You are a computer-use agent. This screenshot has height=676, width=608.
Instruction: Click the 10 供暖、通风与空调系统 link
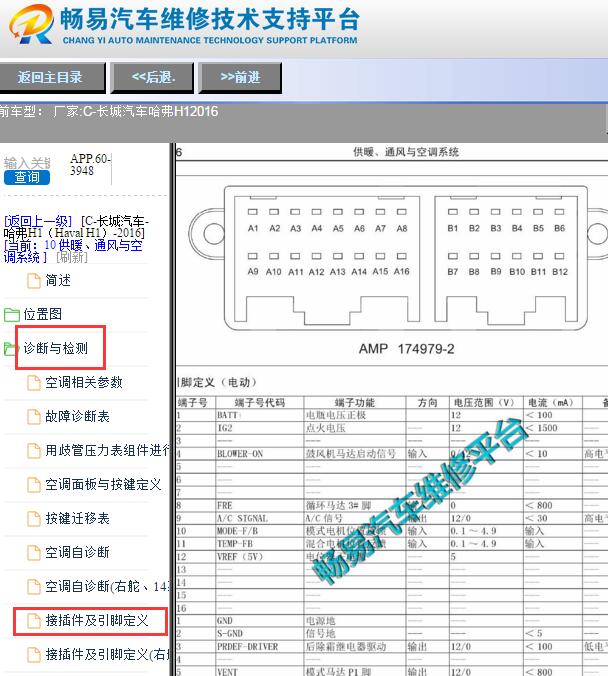[73, 251]
